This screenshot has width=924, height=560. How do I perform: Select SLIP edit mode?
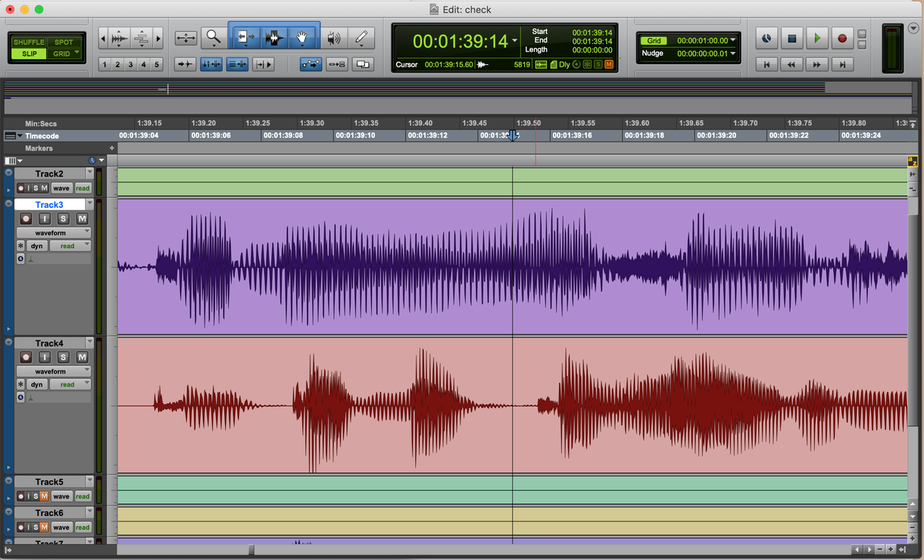point(29,54)
